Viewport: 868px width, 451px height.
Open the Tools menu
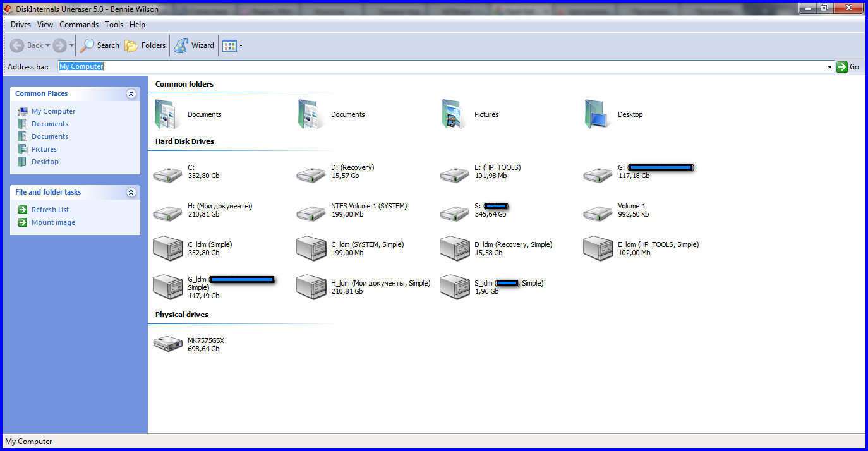pos(114,25)
